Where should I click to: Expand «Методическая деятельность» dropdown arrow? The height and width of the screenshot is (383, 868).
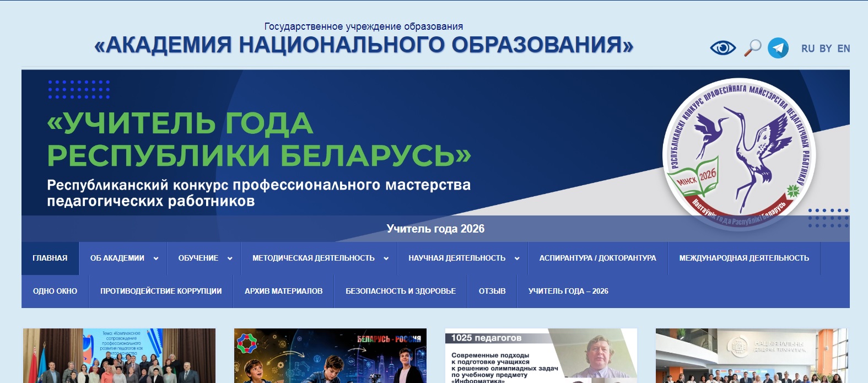[x=386, y=258]
